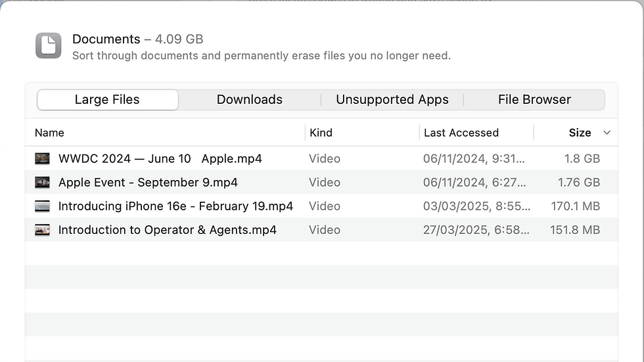Click Video kind in the WWDC 2024 row

pos(325,159)
